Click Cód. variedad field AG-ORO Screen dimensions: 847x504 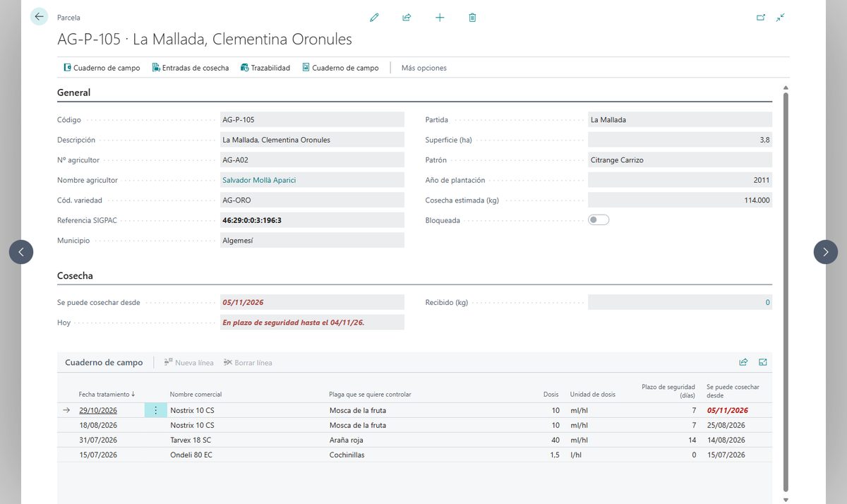click(x=312, y=200)
